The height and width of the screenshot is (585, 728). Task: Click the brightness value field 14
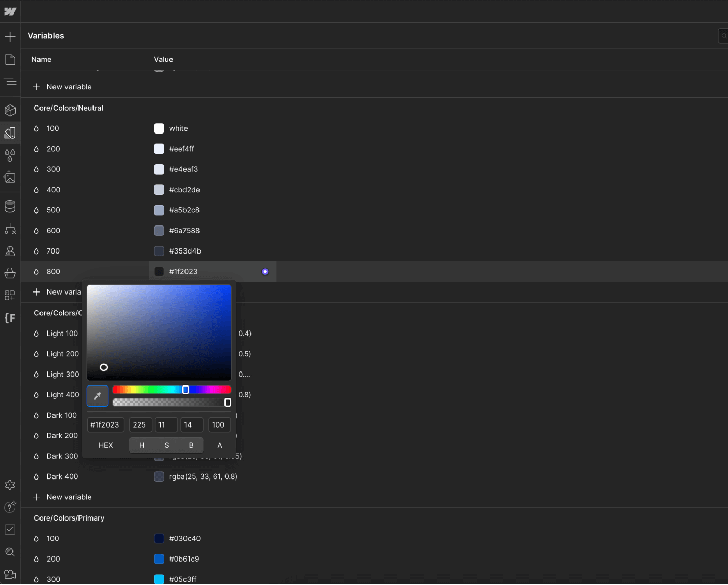(x=192, y=425)
